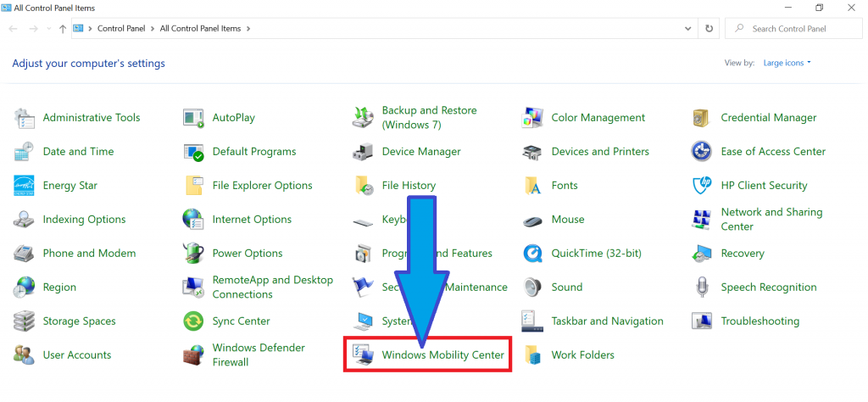Viewport: 868px width, 402px height.
Task: Click the File History icon
Action: (x=363, y=186)
